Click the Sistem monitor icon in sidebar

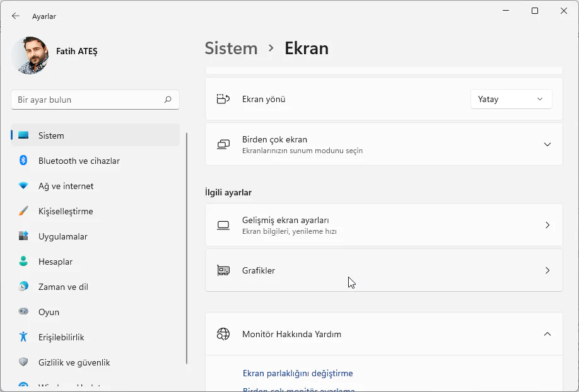tap(23, 135)
